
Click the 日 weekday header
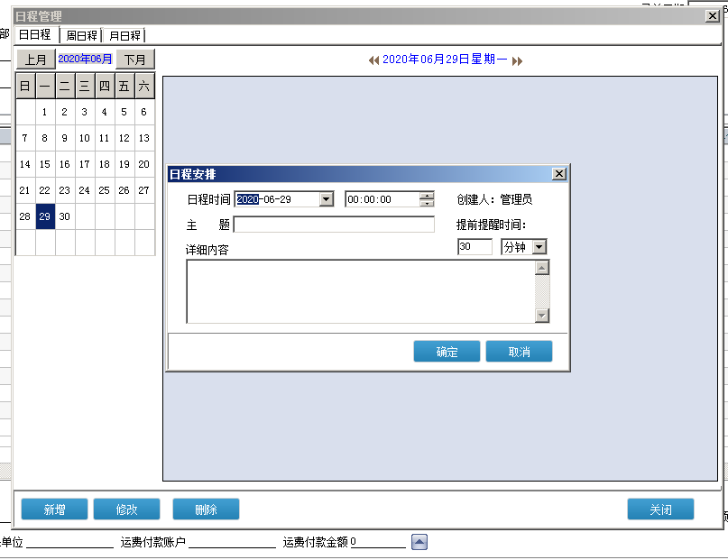tap(25, 86)
